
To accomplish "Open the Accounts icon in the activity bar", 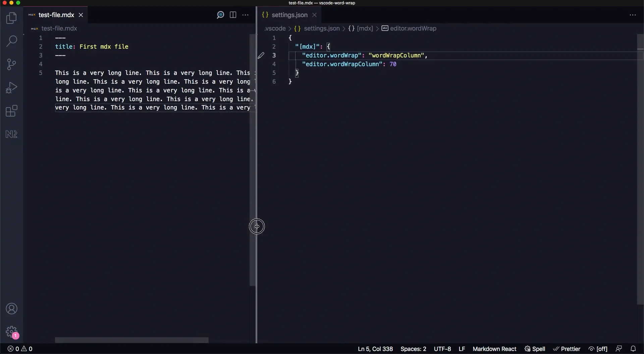I will tap(12, 309).
